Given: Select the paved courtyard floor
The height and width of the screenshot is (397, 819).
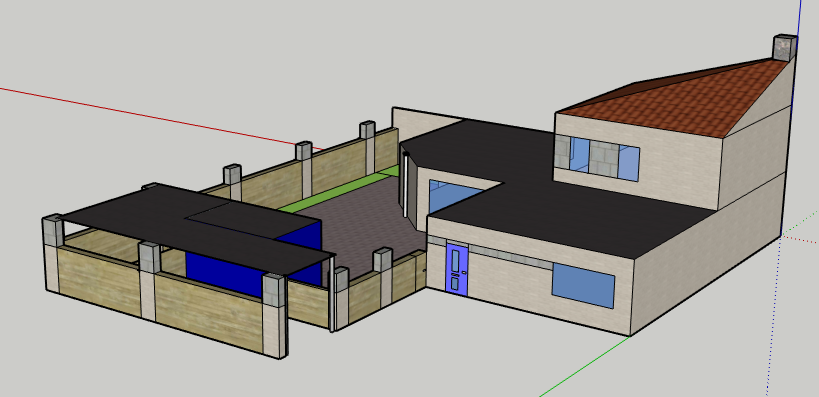Looking at the screenshot, I should pos(366,225).
